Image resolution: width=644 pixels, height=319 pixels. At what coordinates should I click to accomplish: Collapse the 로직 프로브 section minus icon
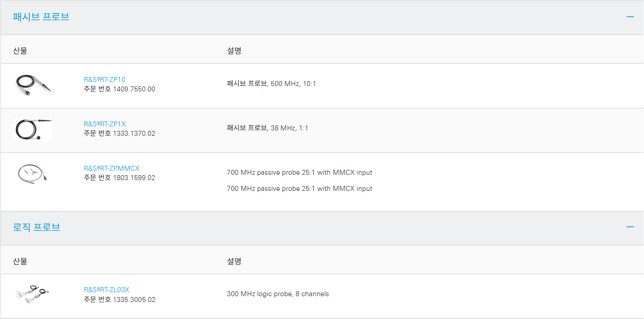(630, 227)
